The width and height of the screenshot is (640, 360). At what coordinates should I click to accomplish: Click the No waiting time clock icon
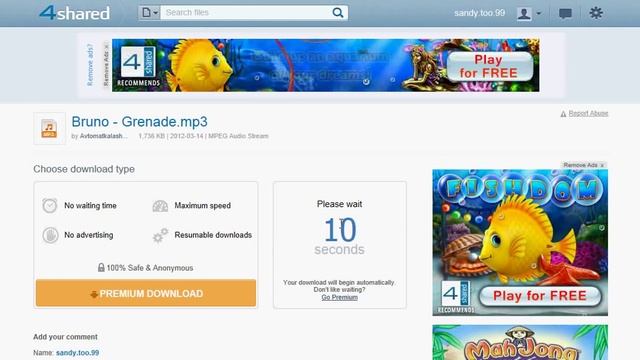tap(50, 206)
